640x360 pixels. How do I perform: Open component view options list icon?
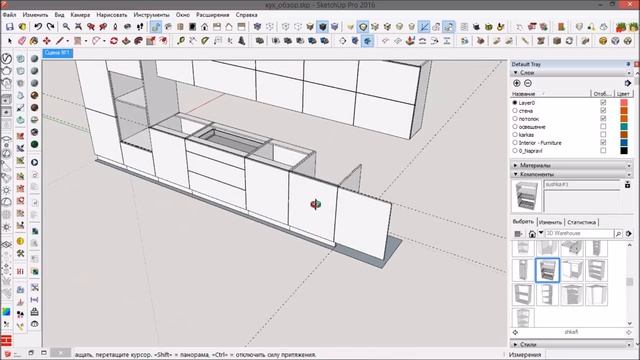[x=518, y=234]
